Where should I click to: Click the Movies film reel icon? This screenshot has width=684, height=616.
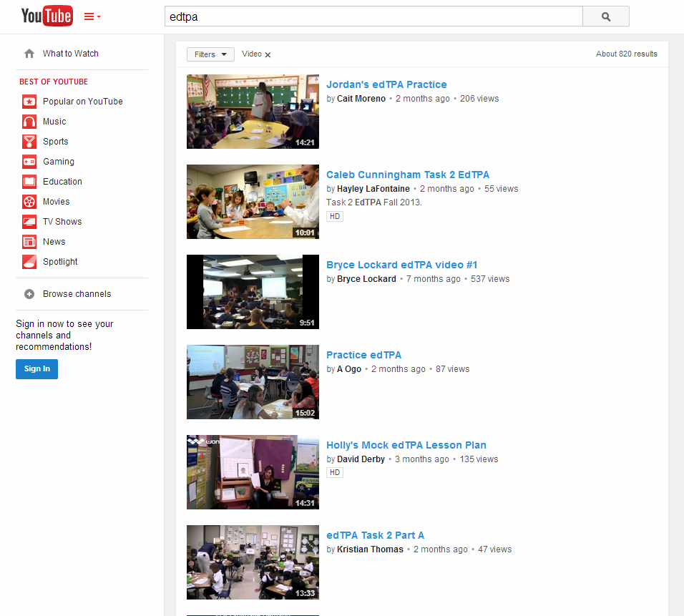tap(29, 202)
